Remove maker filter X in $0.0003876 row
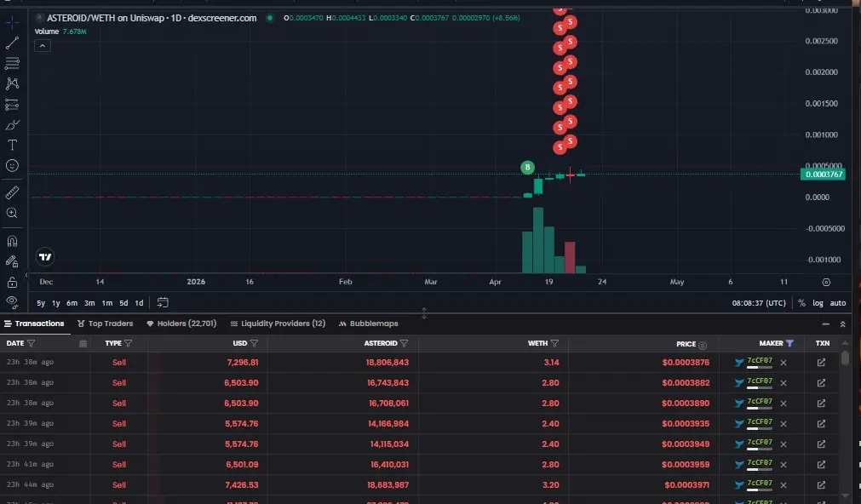 coord(784,363)
